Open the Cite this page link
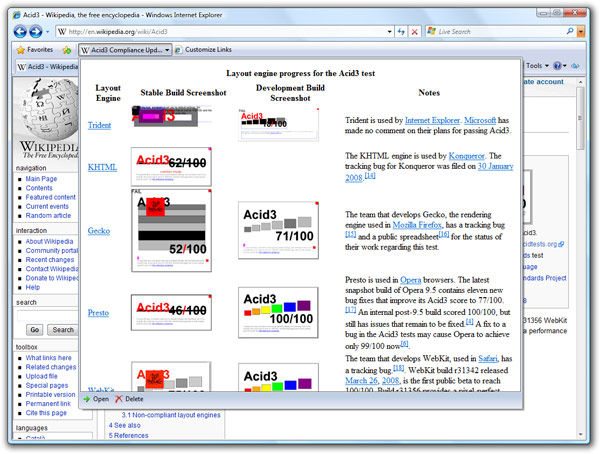The height and width of the screenshot is (454, 600). click(x=46, y=413)
